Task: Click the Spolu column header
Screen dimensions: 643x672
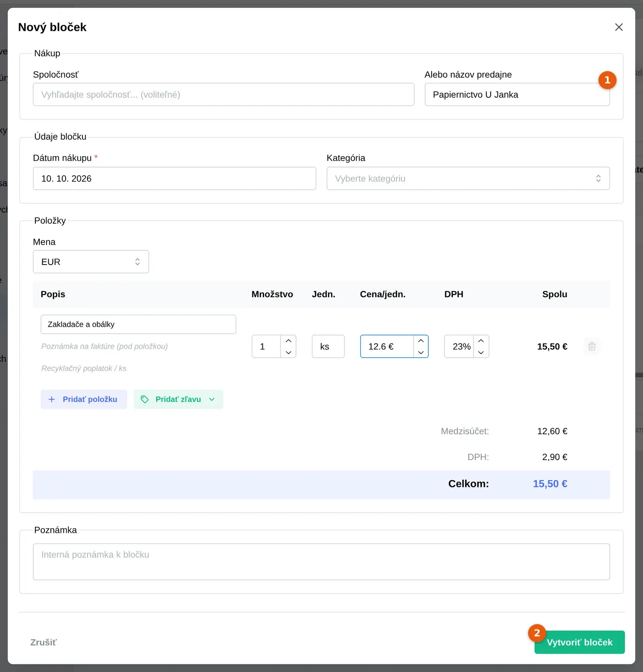Action: coord(555,294)
